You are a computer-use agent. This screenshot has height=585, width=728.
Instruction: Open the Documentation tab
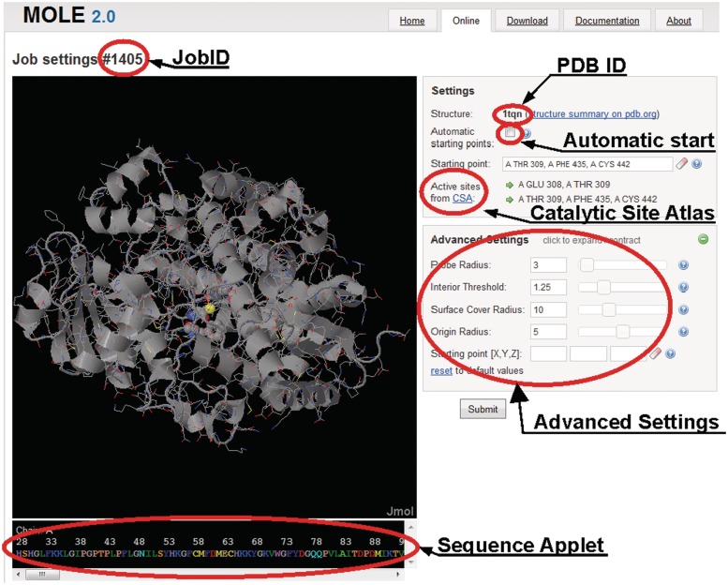point(607,21)
